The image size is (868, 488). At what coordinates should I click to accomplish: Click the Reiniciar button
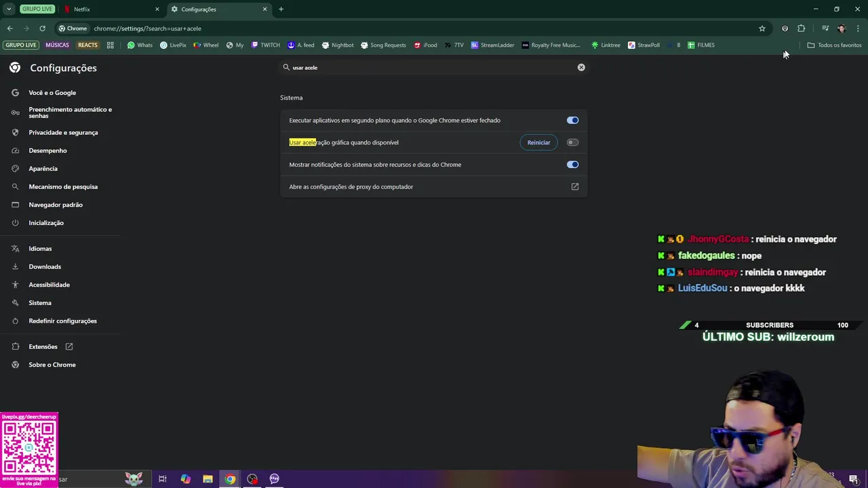pos(538,142)
